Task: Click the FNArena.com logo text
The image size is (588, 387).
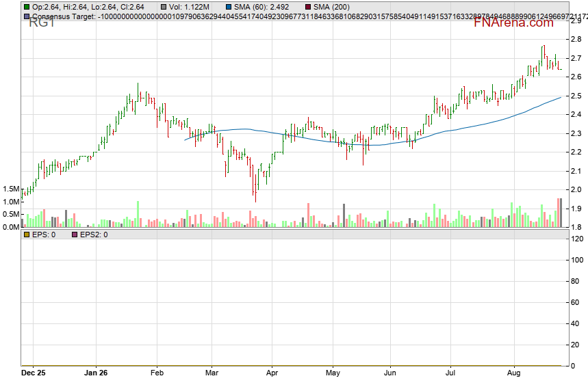Action: tap(513, 23)
